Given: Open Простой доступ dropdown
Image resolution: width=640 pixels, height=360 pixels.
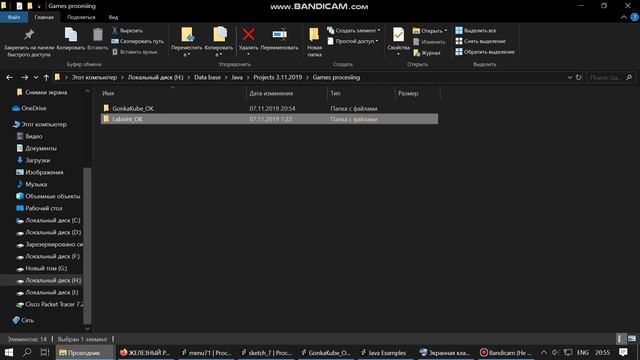Looking at the screenshot, I should [x=353, y=41].
